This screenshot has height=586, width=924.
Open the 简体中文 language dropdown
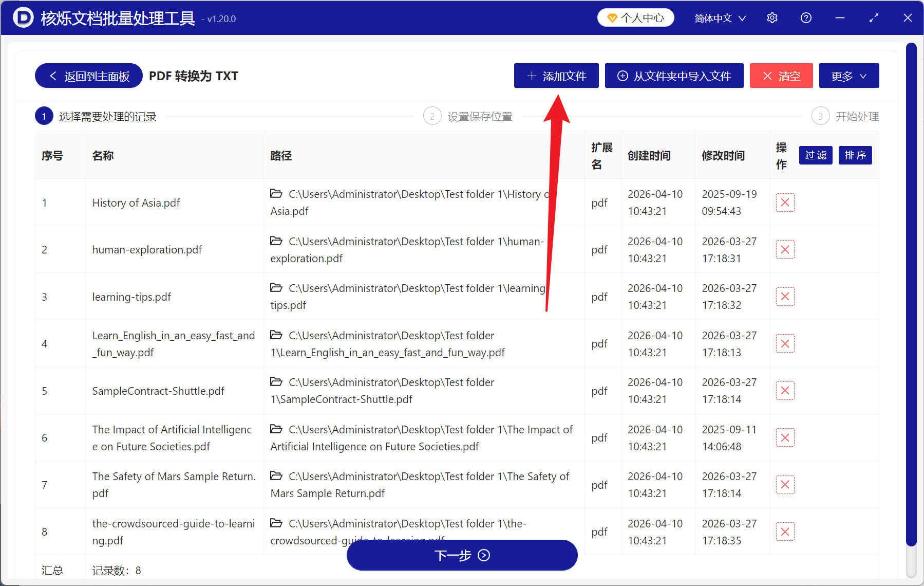(720, 17)
